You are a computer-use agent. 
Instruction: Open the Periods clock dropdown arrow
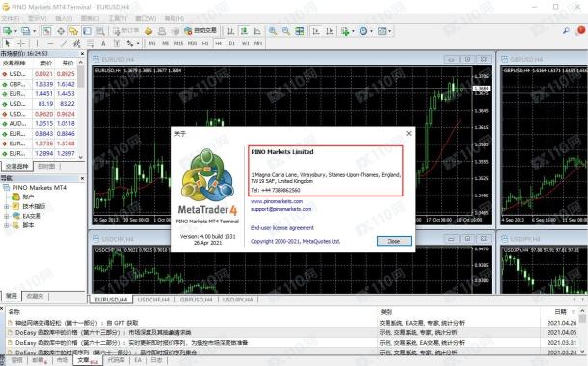(x=371, y=31)
